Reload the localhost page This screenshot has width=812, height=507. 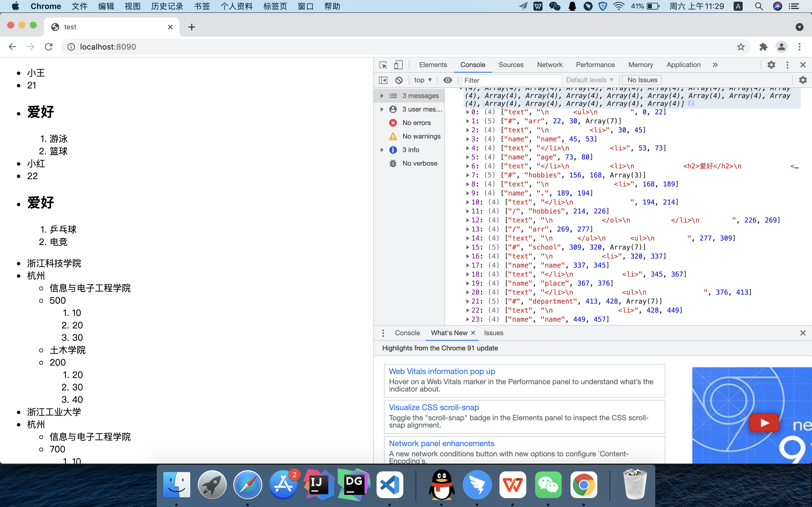click(49, 47)
